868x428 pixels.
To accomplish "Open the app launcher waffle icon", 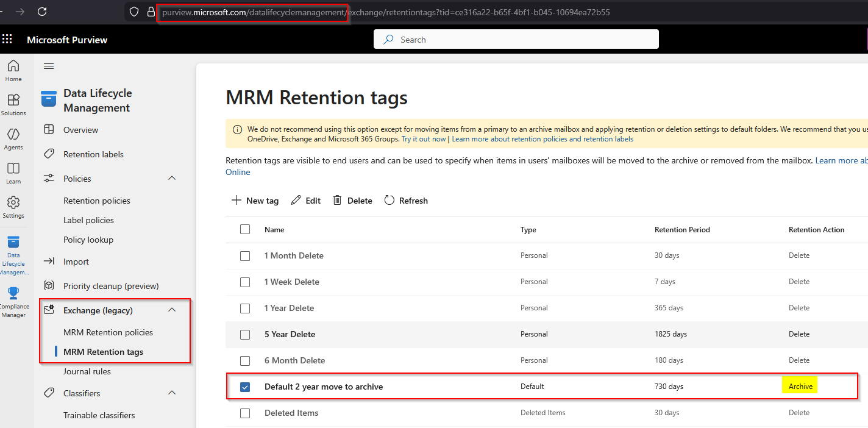I will tap(7, 40).
